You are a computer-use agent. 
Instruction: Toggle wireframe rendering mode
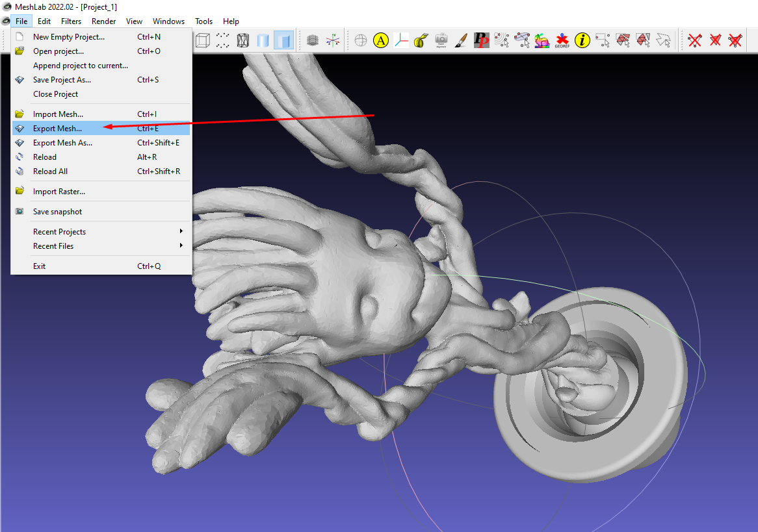click(242, 40)
